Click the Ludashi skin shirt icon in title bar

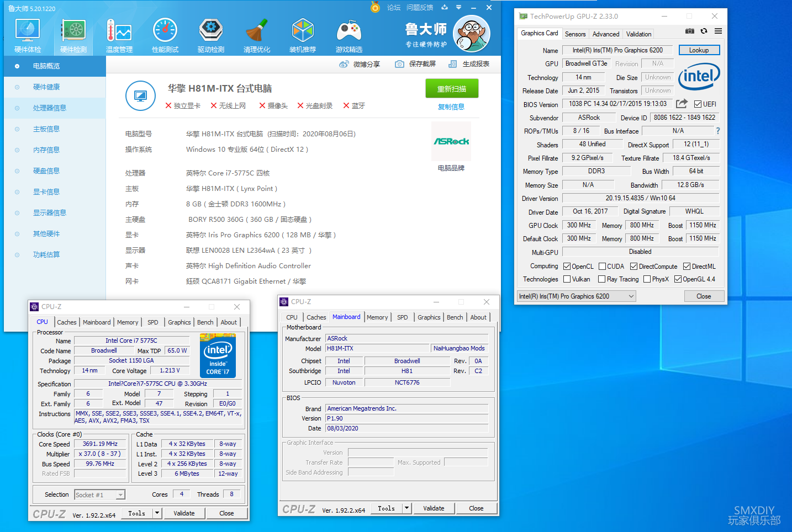click(445, 7)
